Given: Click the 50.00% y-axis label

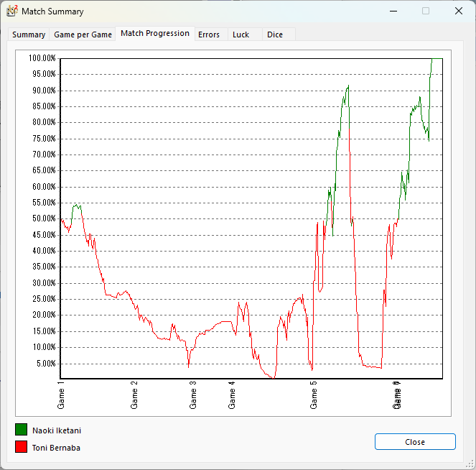Looking at the screenshot, I should (x=44, y=218).
